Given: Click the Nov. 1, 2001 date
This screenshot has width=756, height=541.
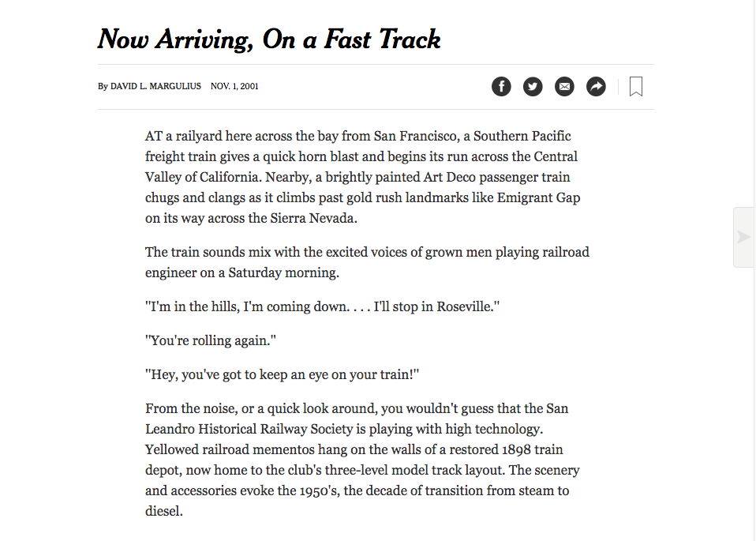Looking at the screenshot, I should [234, 86].
